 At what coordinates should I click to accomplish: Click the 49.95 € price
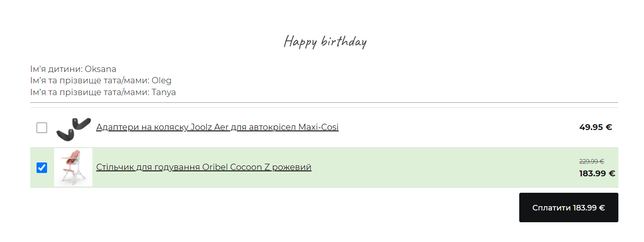point(595,127)
